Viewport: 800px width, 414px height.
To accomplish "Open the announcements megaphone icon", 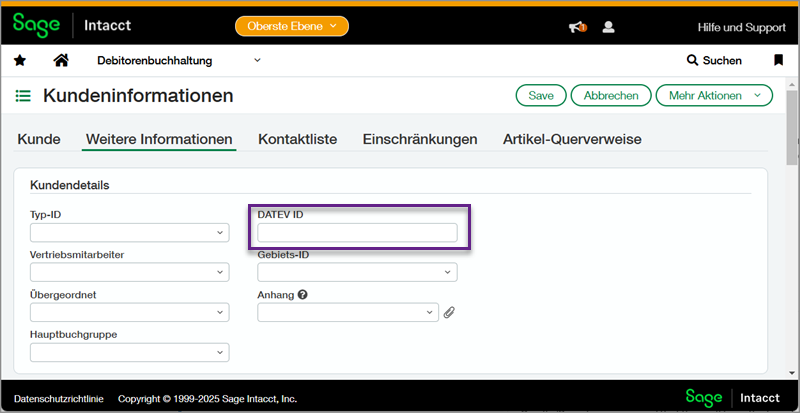I will [577, 26].
